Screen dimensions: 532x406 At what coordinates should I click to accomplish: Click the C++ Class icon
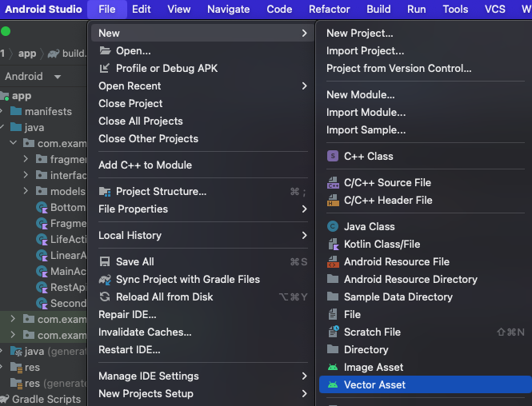click(333, 156)
